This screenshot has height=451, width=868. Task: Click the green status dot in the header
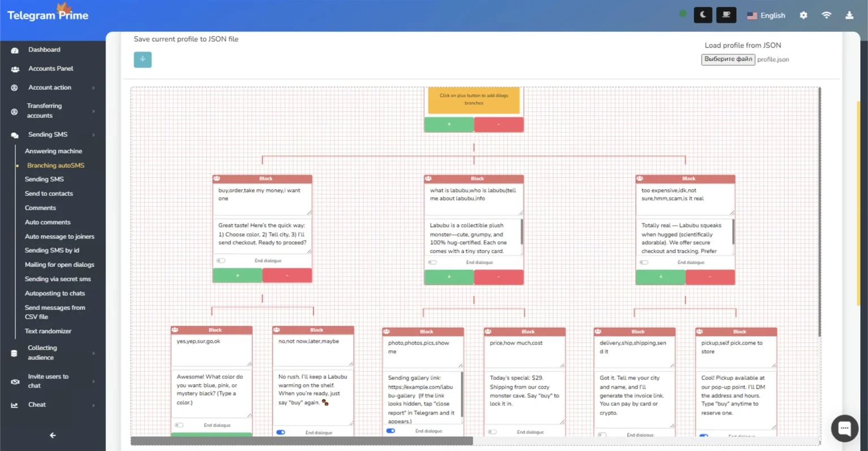(x=682, y=12)
